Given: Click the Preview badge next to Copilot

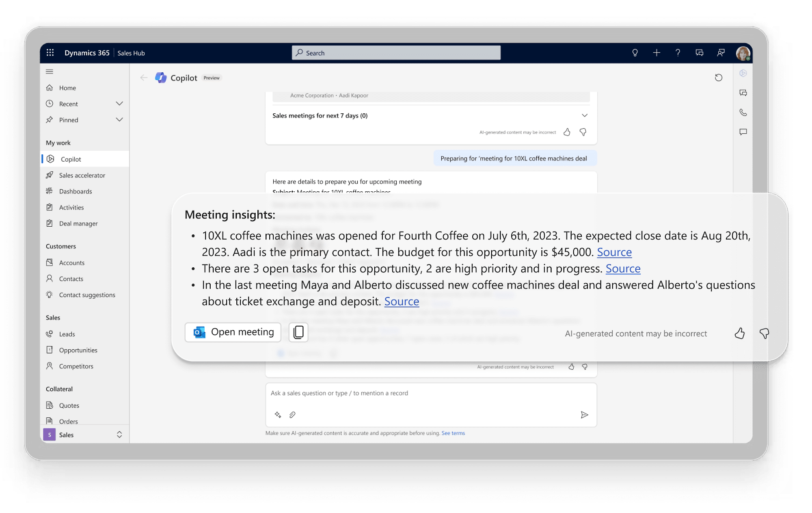Looking at the screenshot, I should click(212, 78).
